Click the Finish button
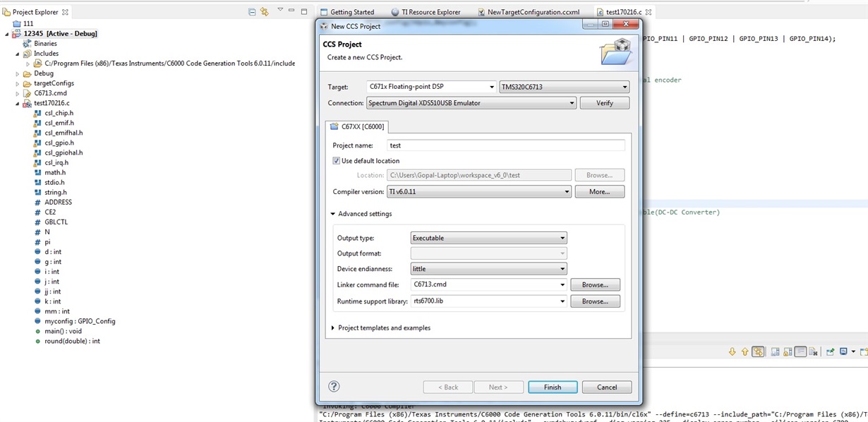This screenshot has height=422, width=868. tap(553, 387)
